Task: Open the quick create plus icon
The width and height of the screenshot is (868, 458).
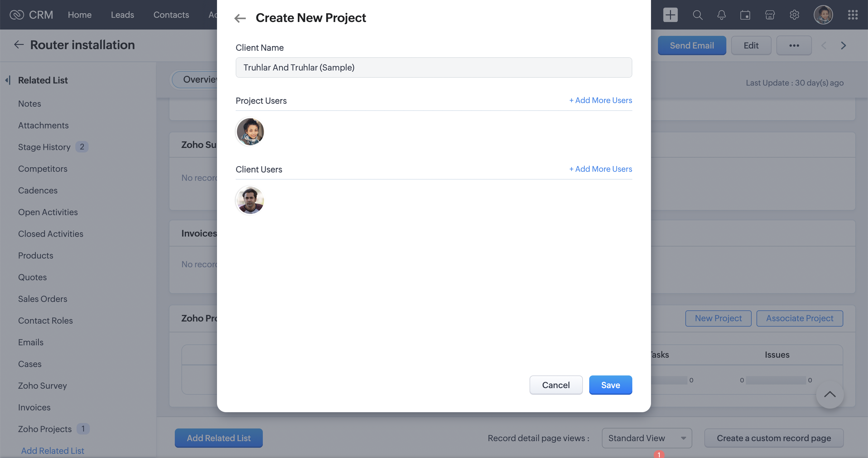Action: [670, 15]
